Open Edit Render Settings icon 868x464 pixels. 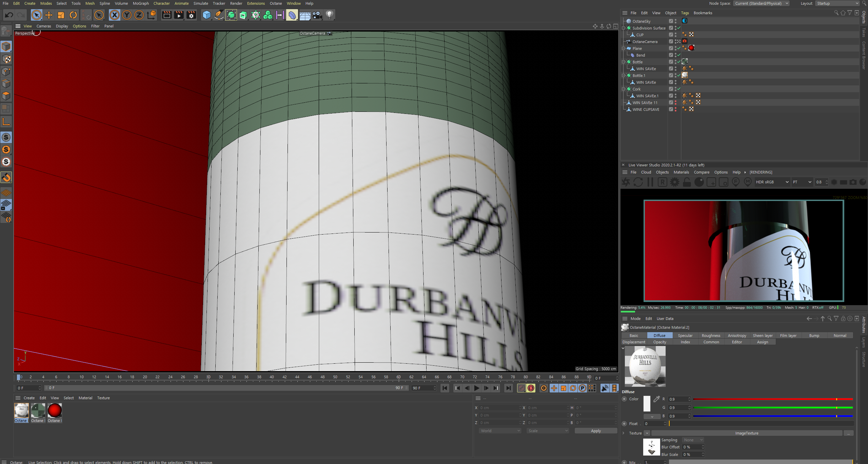191,15
